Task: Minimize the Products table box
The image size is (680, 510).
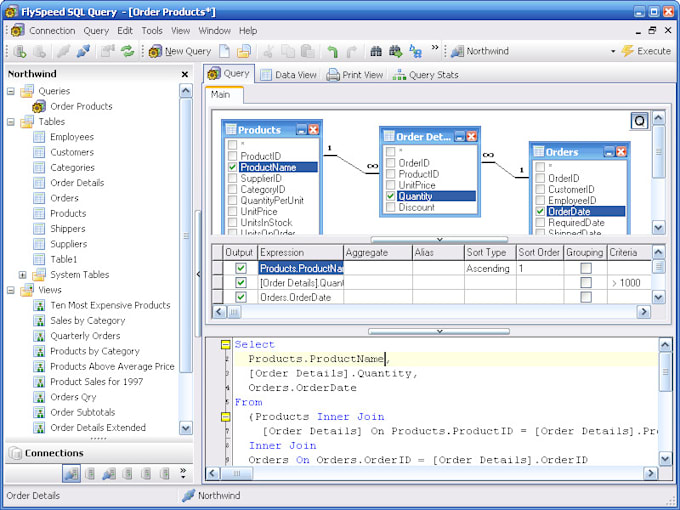Action: [301, 130]
